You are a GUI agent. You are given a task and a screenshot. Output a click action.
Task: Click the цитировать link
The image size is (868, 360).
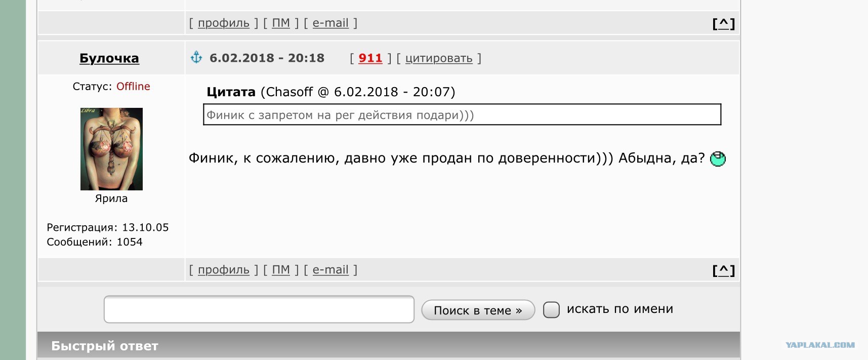point(439,58)
